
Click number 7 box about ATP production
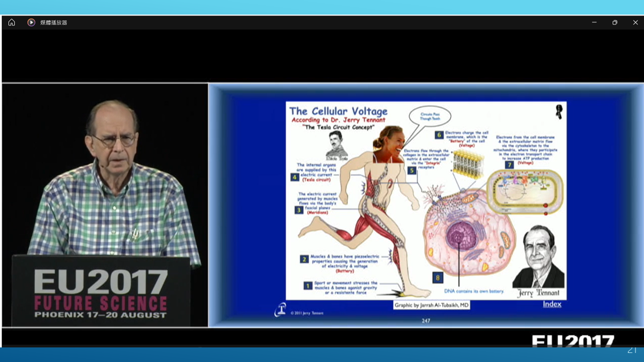pos(510,164)
